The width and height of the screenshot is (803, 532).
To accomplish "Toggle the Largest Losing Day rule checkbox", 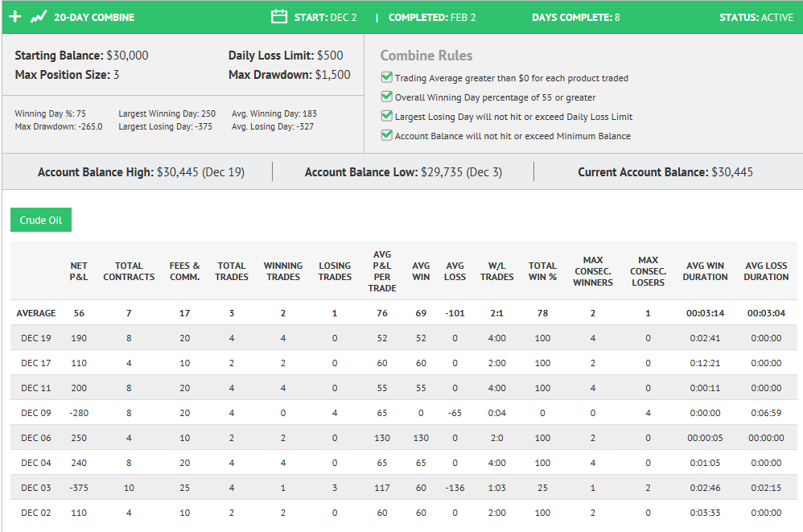I will [387, 116].
